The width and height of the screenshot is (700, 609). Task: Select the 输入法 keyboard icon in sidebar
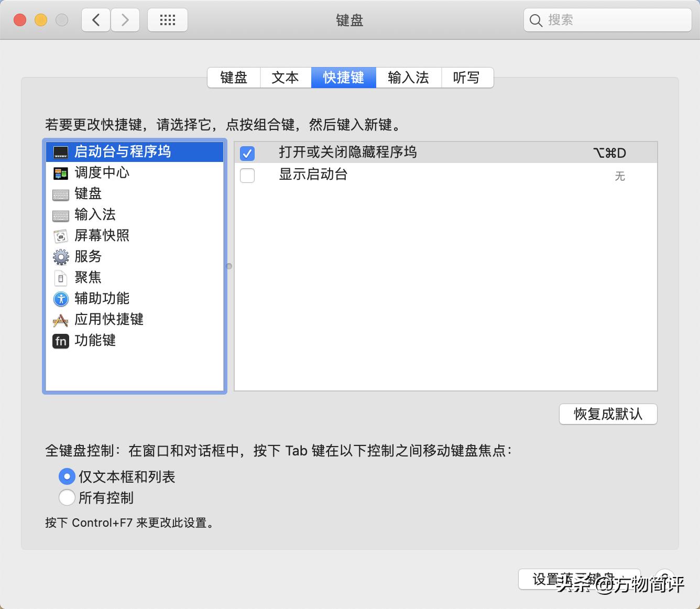coord(60,215)
